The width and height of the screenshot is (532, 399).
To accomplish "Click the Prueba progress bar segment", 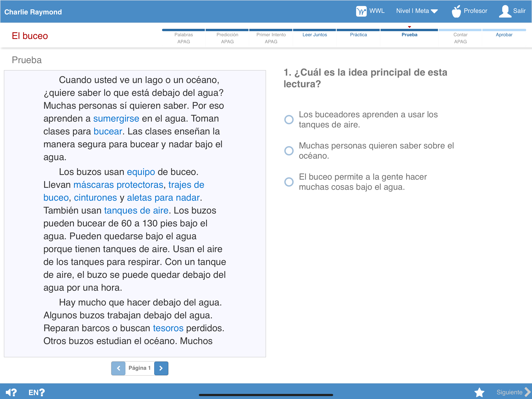I will 409,30.
